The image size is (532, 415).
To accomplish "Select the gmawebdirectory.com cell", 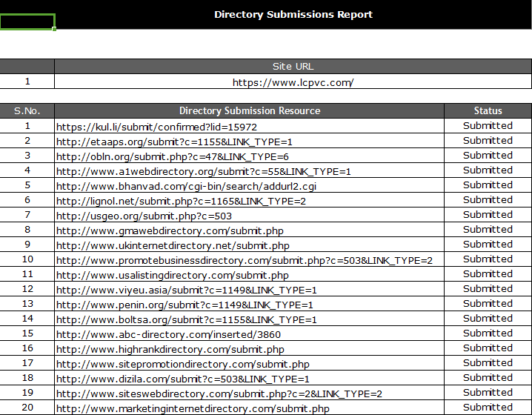I will [x=250, y=230].
